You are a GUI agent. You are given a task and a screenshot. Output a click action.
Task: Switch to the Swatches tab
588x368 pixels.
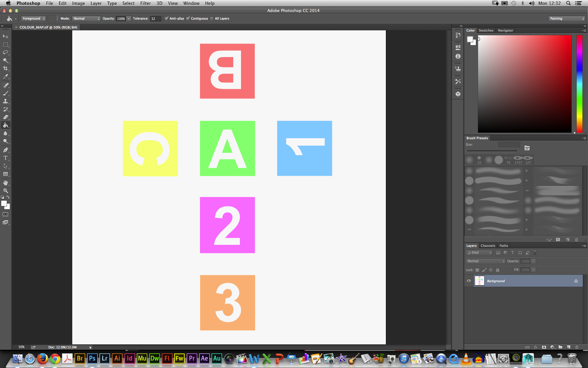pos(486,31)
